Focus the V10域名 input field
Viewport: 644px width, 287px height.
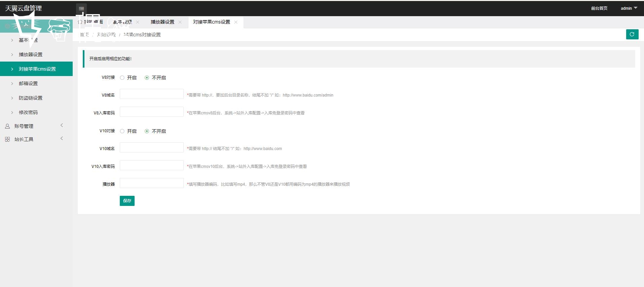pyautogui.click(x=152, y=147)
